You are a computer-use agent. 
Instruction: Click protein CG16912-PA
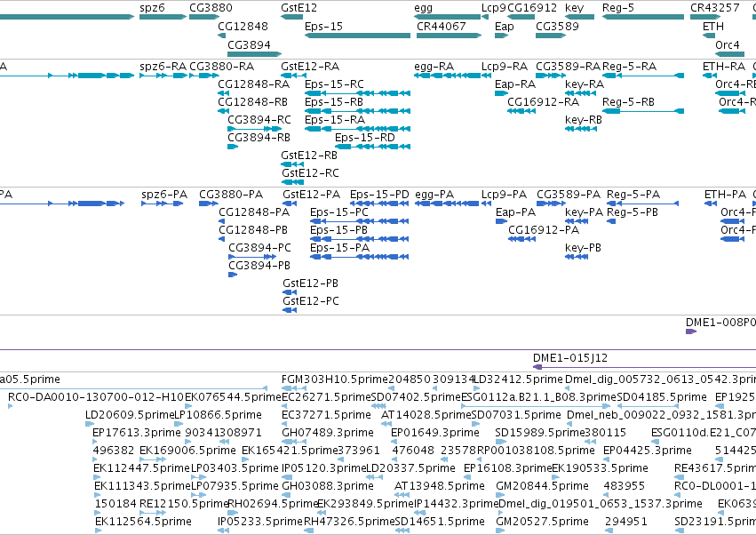[x=522, y=239]
